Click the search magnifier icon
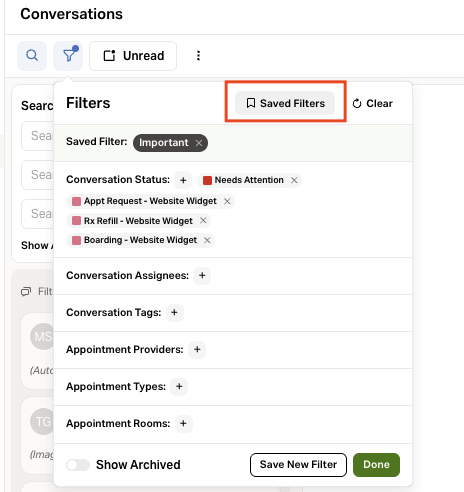The height and width of the screenshot is (492, 464). 32,56
